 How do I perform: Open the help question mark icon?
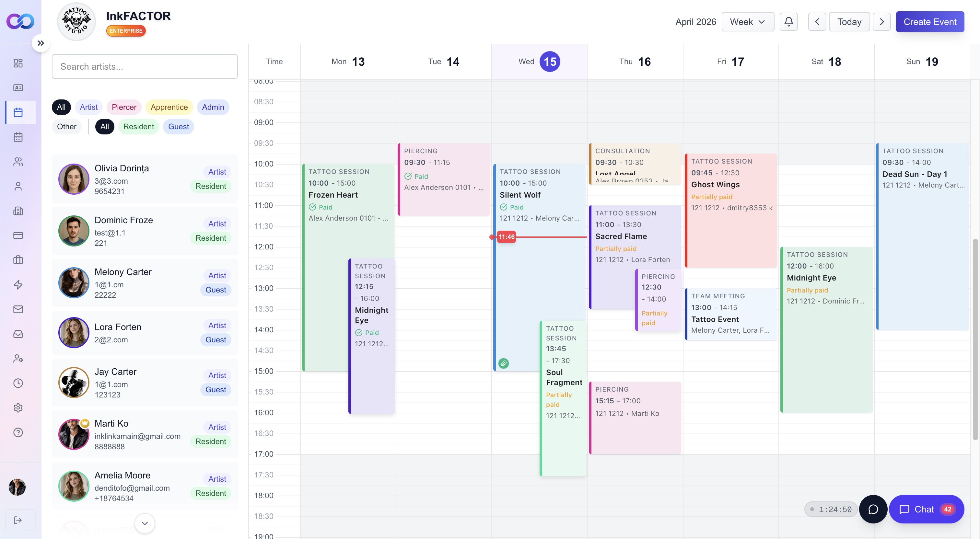click(18, 432)
